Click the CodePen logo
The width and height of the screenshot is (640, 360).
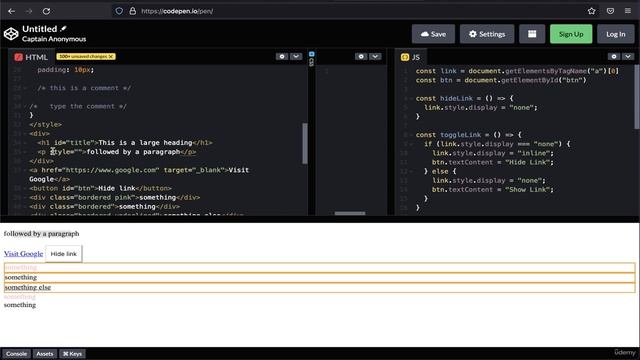11,34
